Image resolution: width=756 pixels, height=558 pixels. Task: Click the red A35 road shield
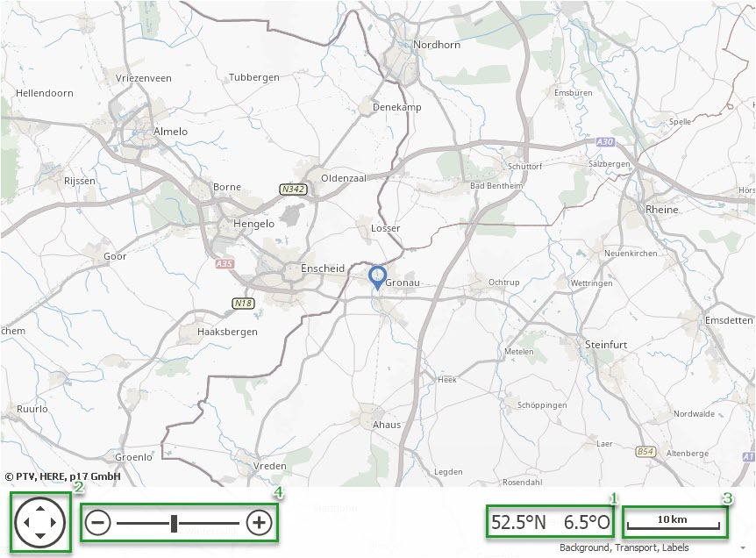(x=225, y=264)
